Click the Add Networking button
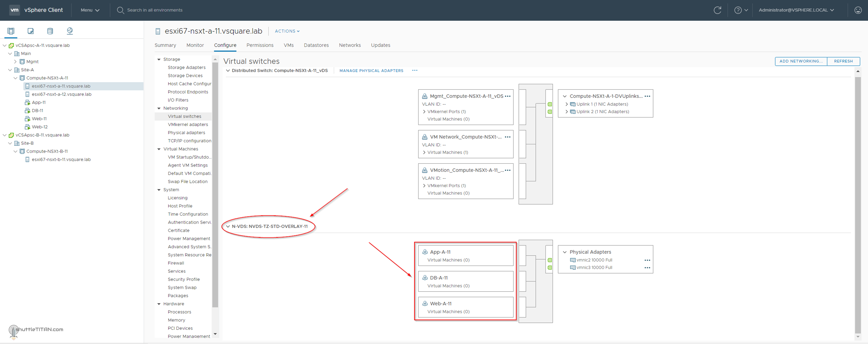The width and height of the screenshot is (868, 344). (801, 61)
